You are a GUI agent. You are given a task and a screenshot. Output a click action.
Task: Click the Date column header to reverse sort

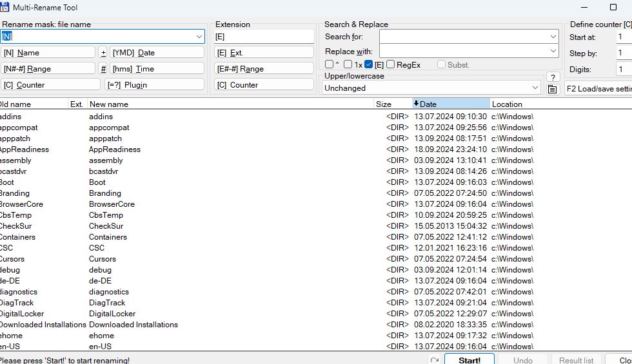[x=451, y=104]
